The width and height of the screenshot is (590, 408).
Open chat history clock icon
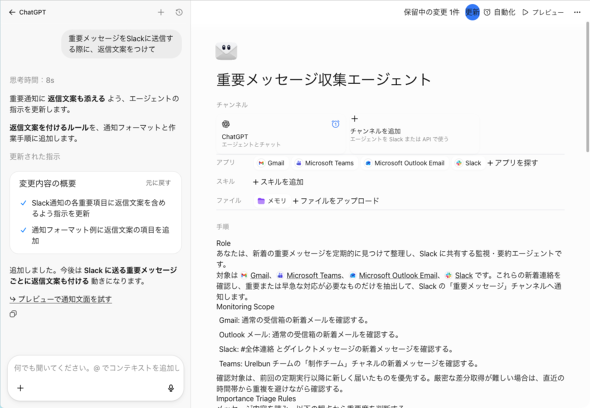(179, 12)
